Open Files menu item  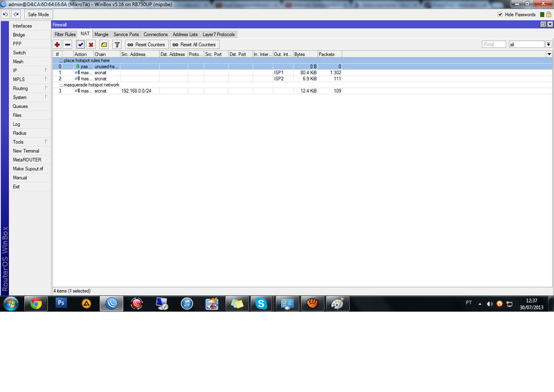[30, 115]
